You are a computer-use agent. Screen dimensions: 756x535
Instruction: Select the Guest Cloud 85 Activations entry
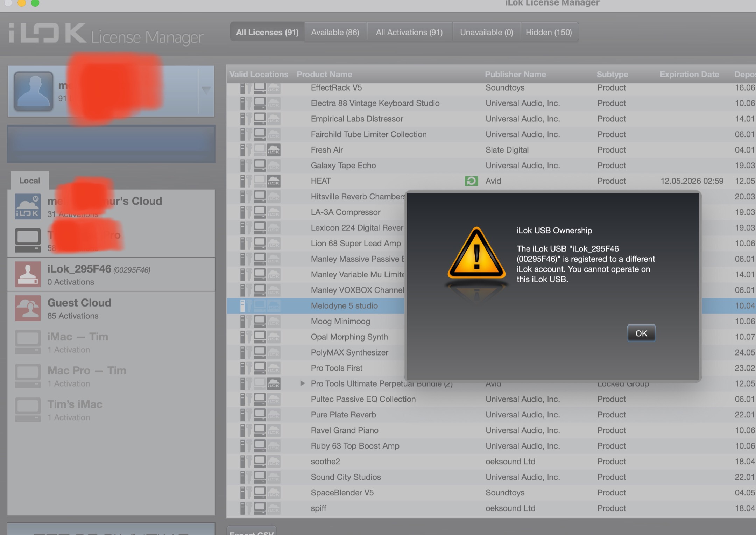111,308
